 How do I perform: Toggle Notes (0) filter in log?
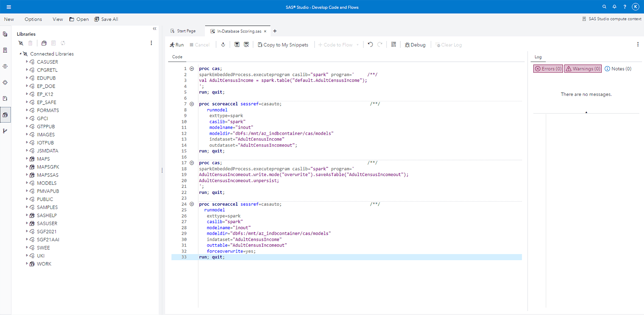tap(618, 69)
